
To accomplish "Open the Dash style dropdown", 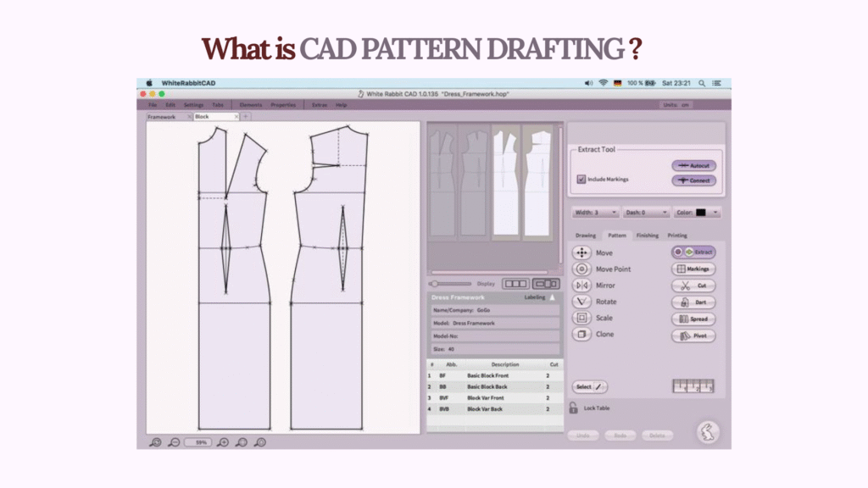I will point(646,213).
